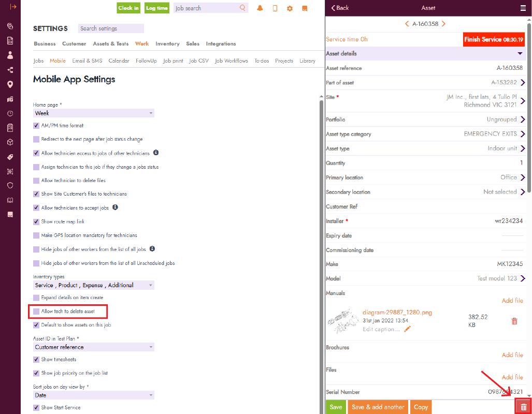This screenshot has width=532, height=414.
Task: Click the magnifier in Job search
Action: click(242, 8)
